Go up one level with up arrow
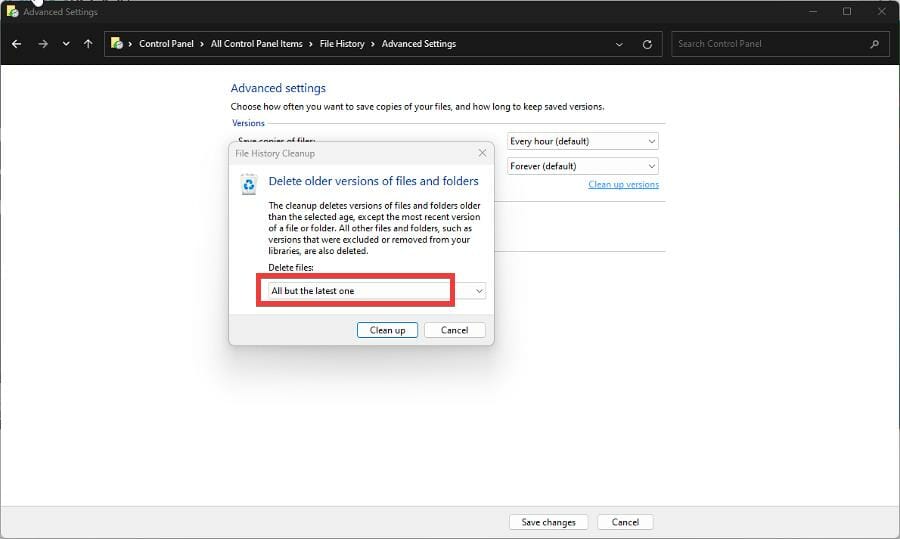 pyautogui.click(x=88, y=44)
